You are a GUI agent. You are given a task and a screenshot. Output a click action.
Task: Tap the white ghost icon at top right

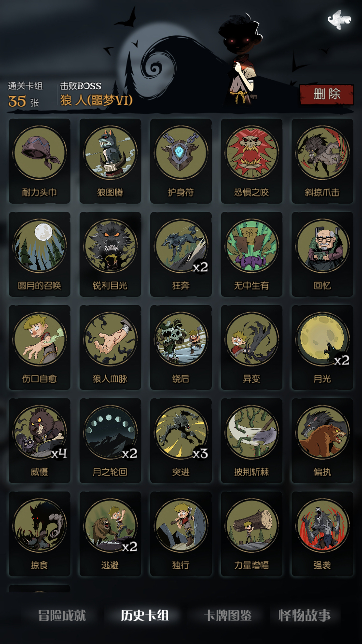(339, 20)
